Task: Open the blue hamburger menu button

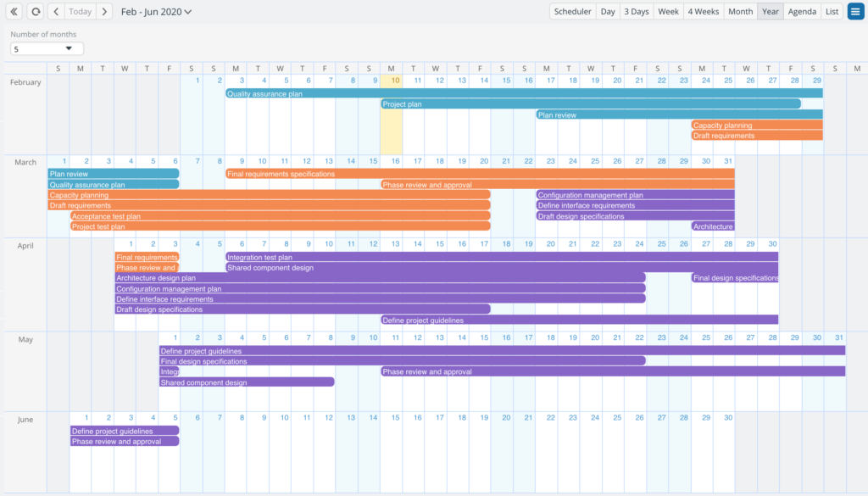Action: pos(855,12)
